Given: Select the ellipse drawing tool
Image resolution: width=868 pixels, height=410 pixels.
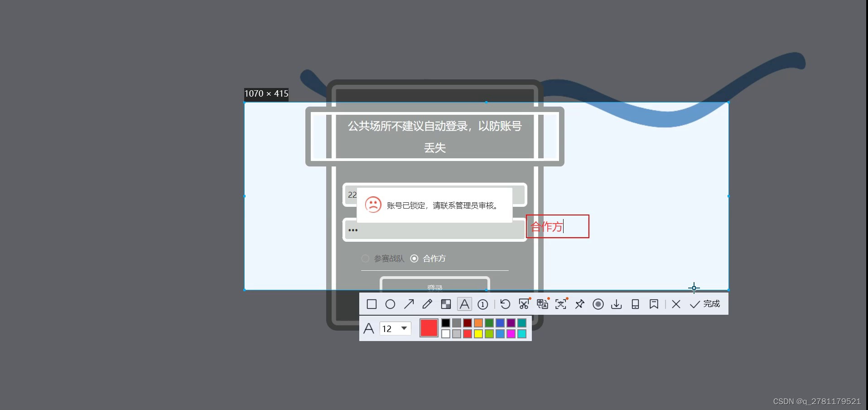Looking at the screenshot, I should 390,304.
